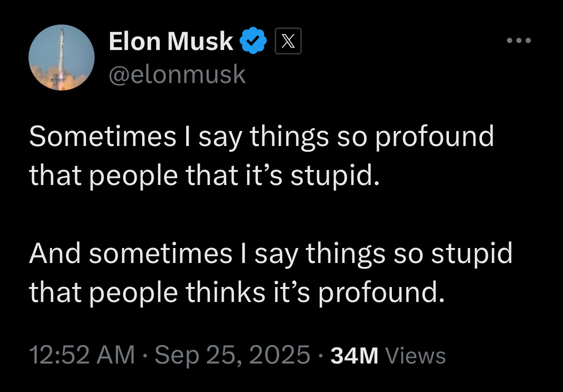Open the @elonmusk handle link
The image size is (563, 392).
click(177, 74)
